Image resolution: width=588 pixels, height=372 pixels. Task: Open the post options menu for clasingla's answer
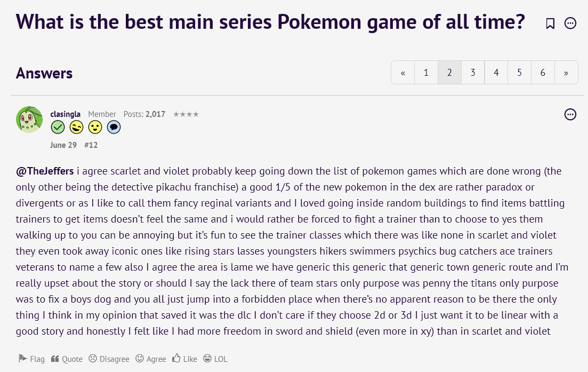(x=570, y=114)
